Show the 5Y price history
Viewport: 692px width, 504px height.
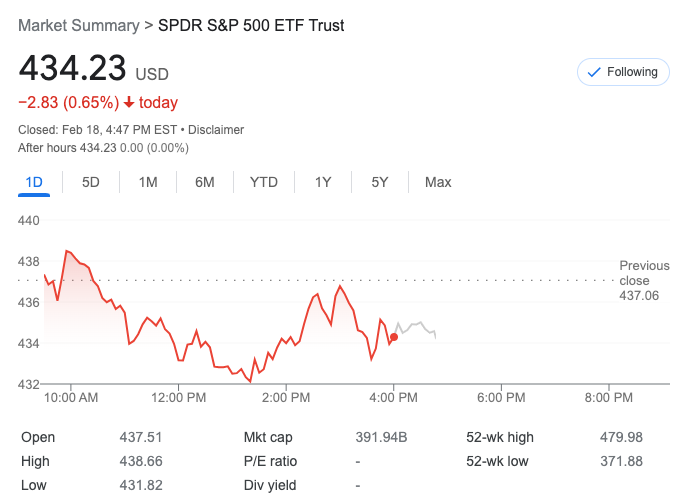(x=380, y=182)
